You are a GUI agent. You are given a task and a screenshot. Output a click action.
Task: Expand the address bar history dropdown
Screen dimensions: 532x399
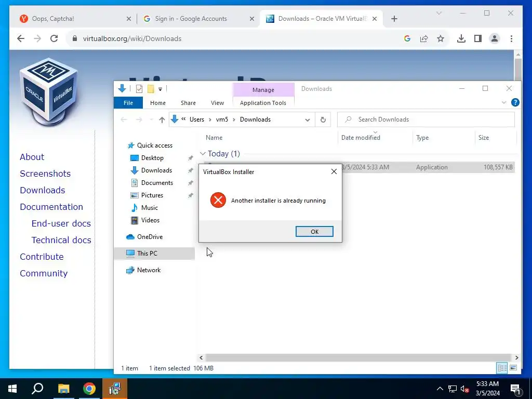pos(308,120)
